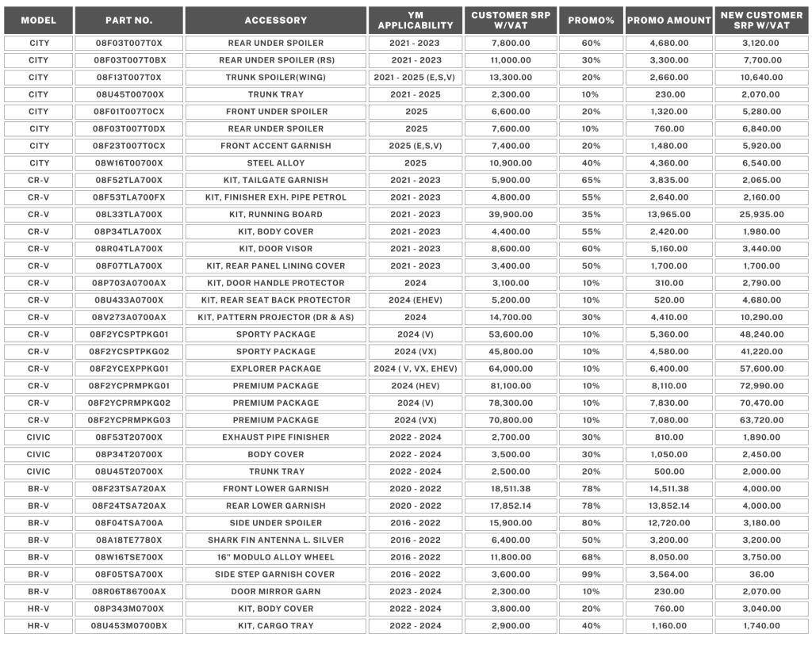Select the YM APPLICABILITY header cell
This screenshot has width=812, height=649.
(416, 20)
